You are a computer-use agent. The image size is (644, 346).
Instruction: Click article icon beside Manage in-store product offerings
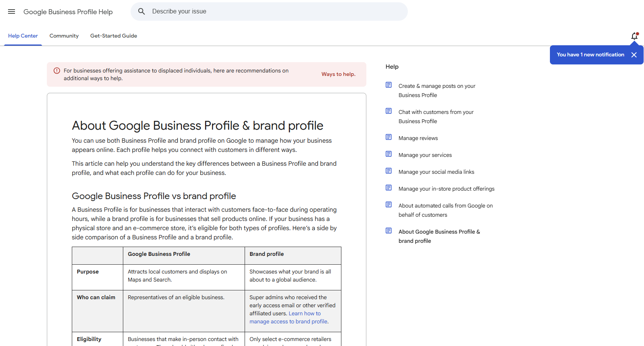point(389,188)
